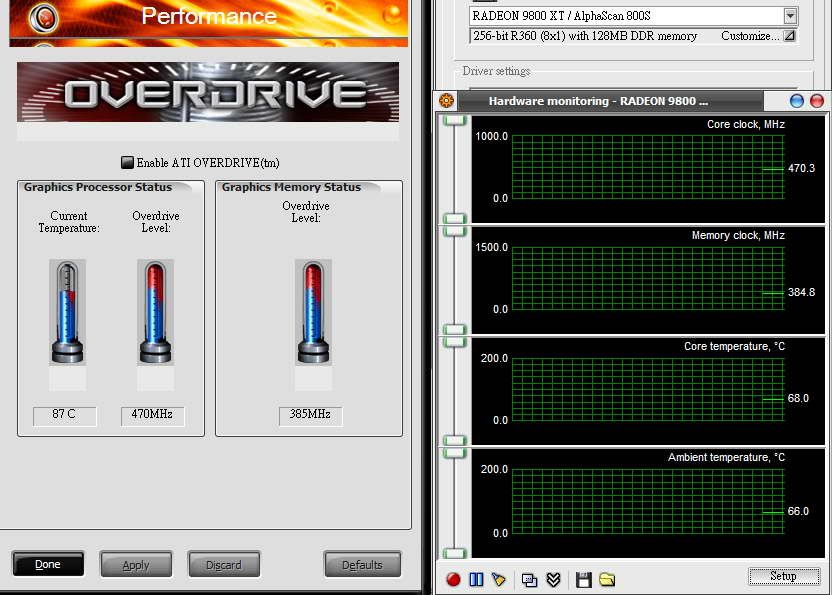Pause hardware monitoring with blue pause icon
The width and height of the screenshot is (832, 595).
pos(476,579)
